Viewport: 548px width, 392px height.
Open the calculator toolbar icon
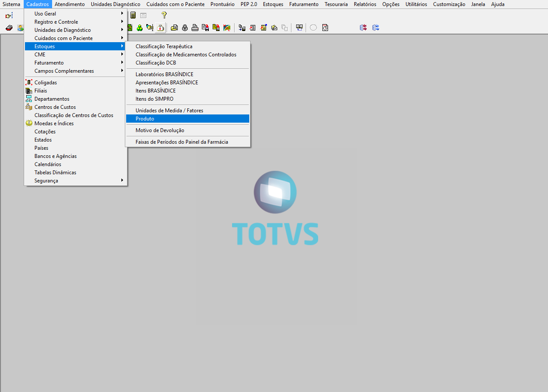[x=133, y=15]
